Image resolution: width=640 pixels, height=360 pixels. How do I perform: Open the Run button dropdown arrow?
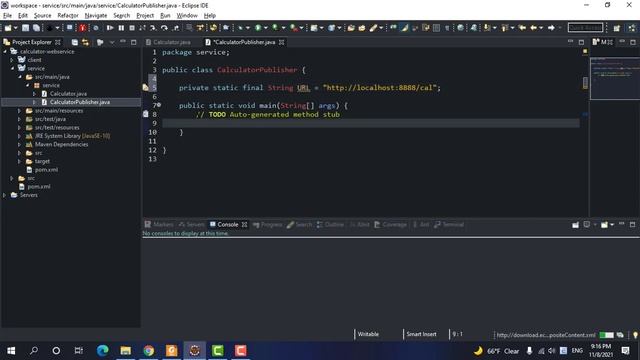coord(266,28)
